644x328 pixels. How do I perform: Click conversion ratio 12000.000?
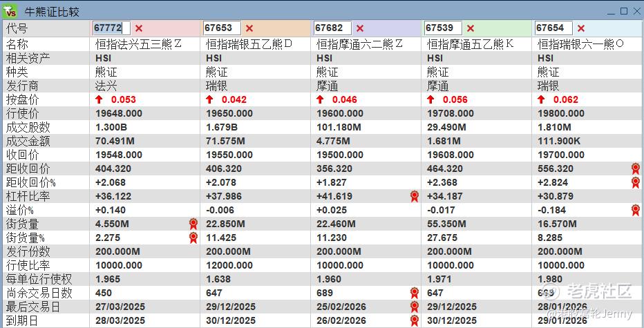pos(229,265)
